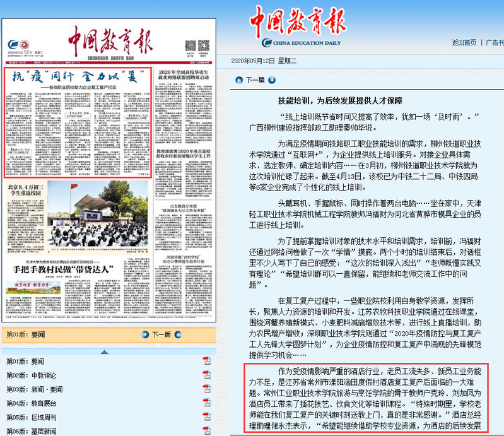The image size is (504, 436).
Task: Click the school flag-raising photo
Action: (98, 214)
